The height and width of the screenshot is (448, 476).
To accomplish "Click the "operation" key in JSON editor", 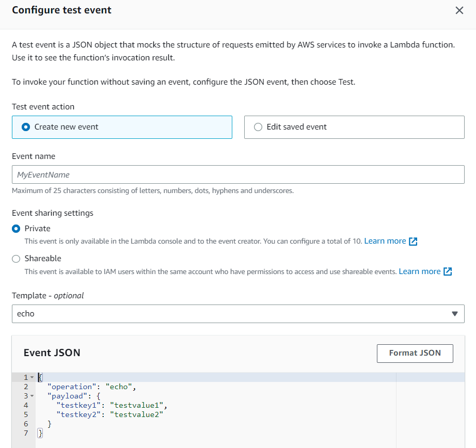I will [72, 387].
